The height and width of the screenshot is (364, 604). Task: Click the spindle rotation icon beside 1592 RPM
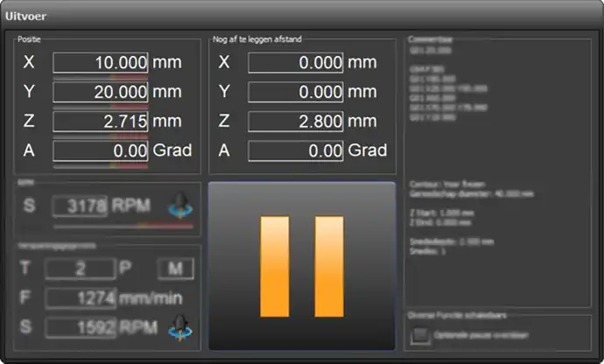[x=180, y=327]
